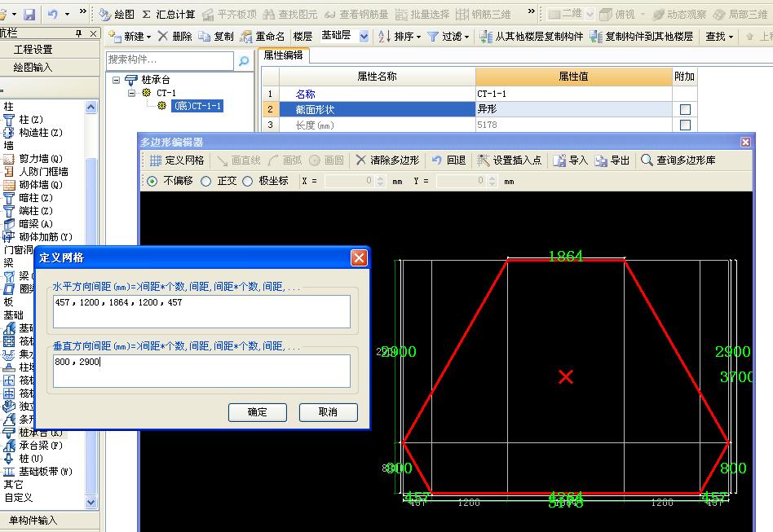Click the 水平方向间距 input box
This screenshot has height=532, width=773.
coord(201,311)
